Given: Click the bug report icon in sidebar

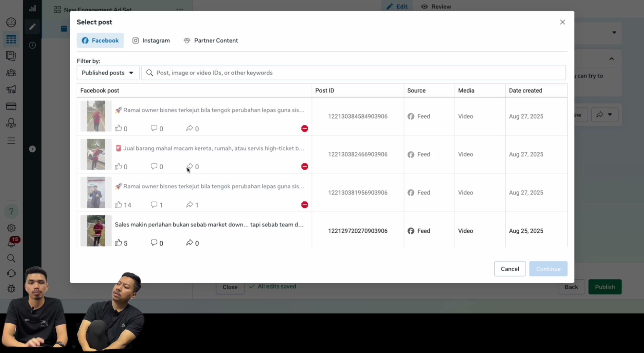Looking at the screenshot, I should click(x=11, y=288).
